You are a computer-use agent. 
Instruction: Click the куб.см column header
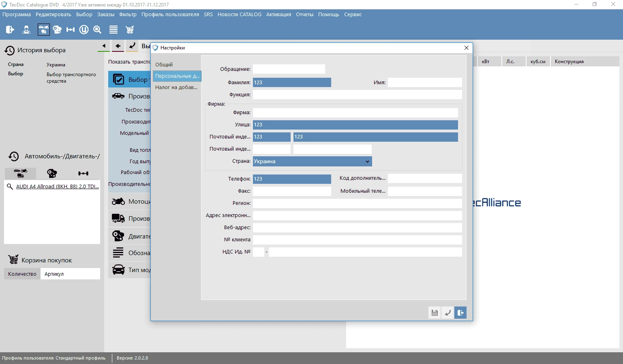tap(538, 62)
